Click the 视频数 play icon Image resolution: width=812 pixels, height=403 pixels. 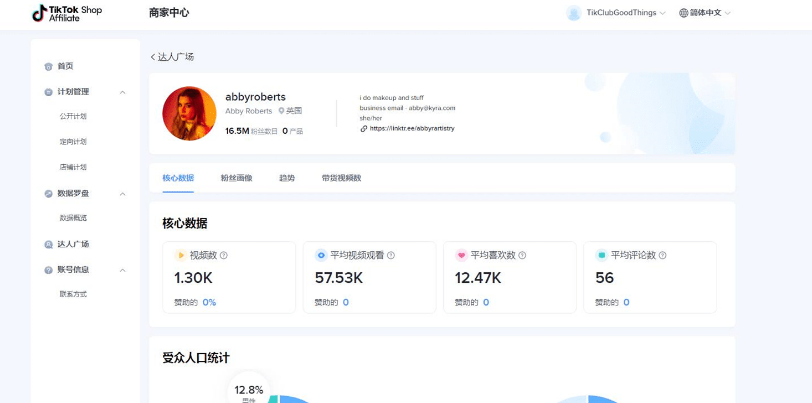click(x=181, y=255)
